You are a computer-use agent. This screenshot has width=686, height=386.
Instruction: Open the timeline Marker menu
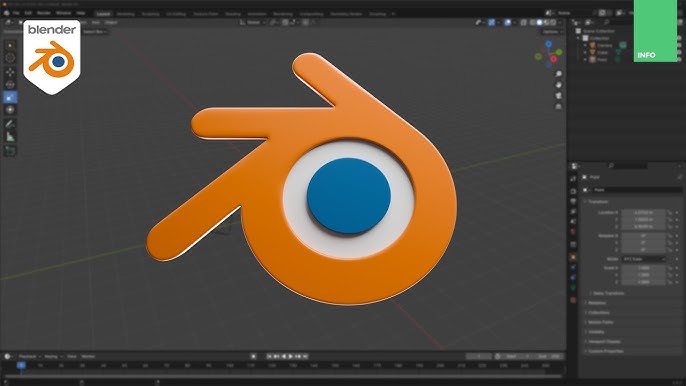[88, 357]
